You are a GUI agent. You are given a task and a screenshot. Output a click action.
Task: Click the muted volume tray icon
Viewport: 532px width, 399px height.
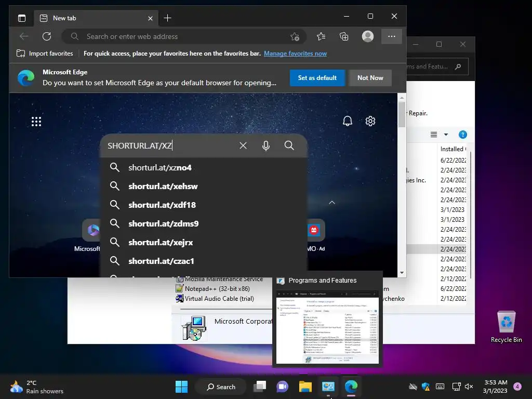(x=469, y=387)
